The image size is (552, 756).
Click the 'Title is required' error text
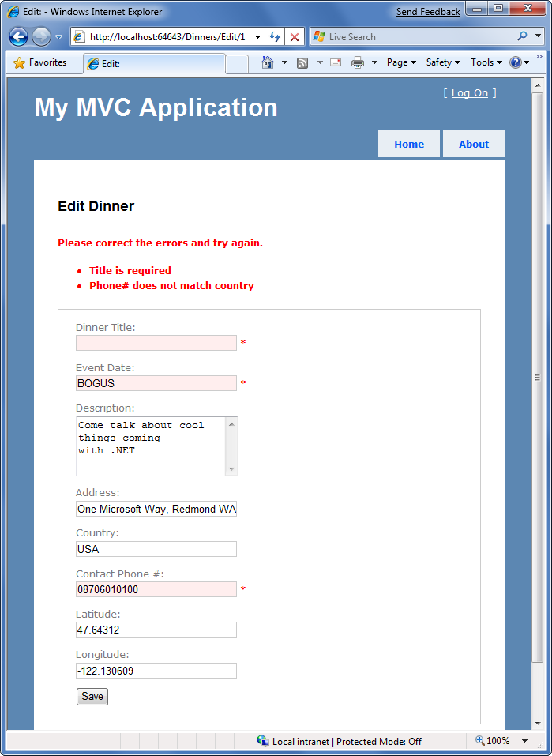tap(130, 270)
